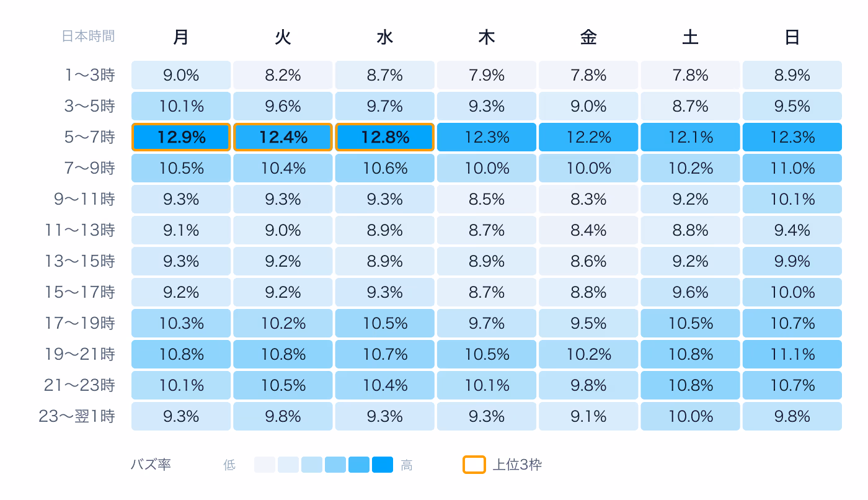Viewport: 868px width, 500px height.
Task: Click the Friday 5〜7時 cell showing 12.2%
Action: tap(588, 137)
